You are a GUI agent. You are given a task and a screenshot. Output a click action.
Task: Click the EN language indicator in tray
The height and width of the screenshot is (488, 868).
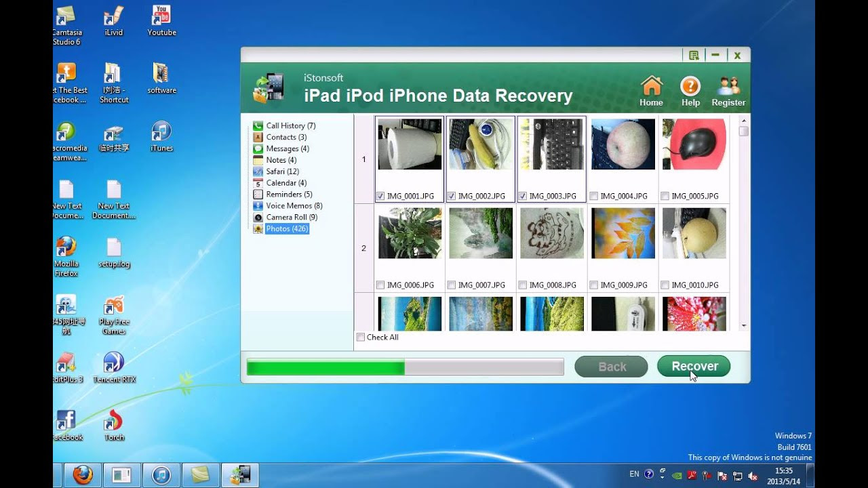[x=634, y=474]
